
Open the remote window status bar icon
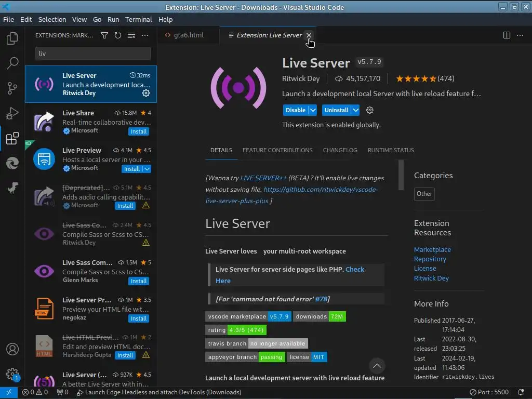(9, 392)
